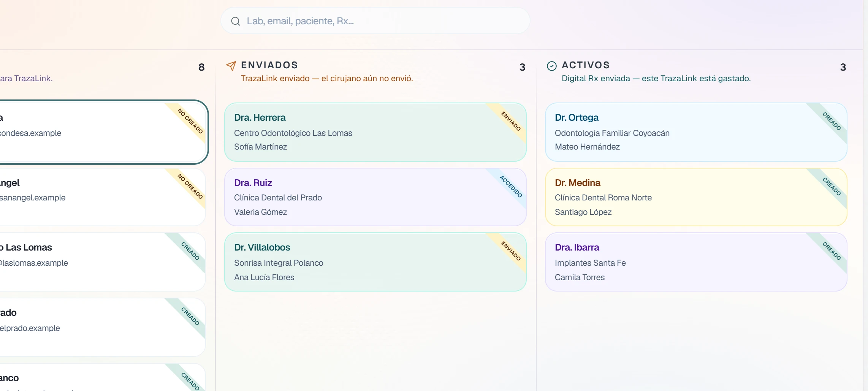This screenshot has height=391, width=868.
Task: Click the search magnifier icon
Action: (x=236, y=21)
